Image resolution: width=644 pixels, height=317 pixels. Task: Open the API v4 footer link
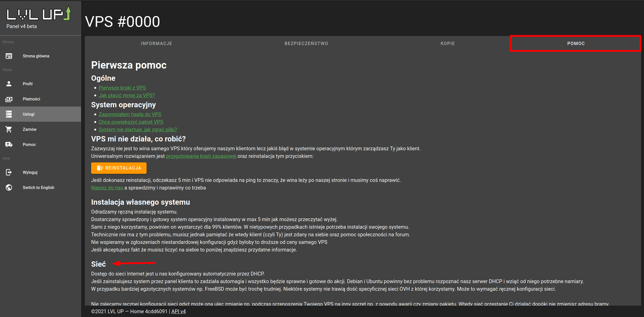click(178, 311)
